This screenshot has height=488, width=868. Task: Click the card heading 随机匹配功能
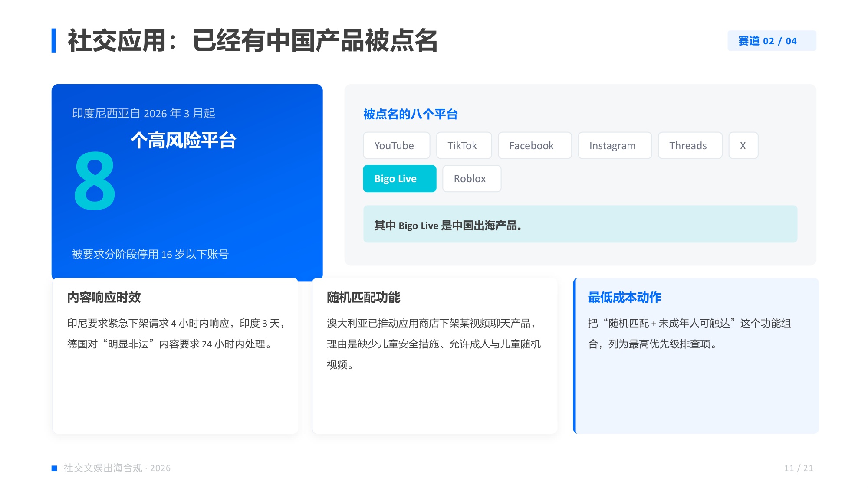[363, 298]
